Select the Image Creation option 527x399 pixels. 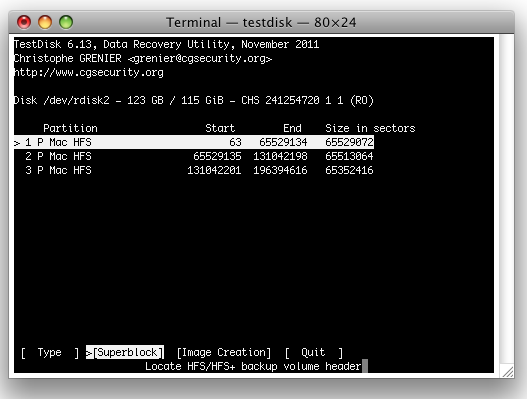point(224,352)
